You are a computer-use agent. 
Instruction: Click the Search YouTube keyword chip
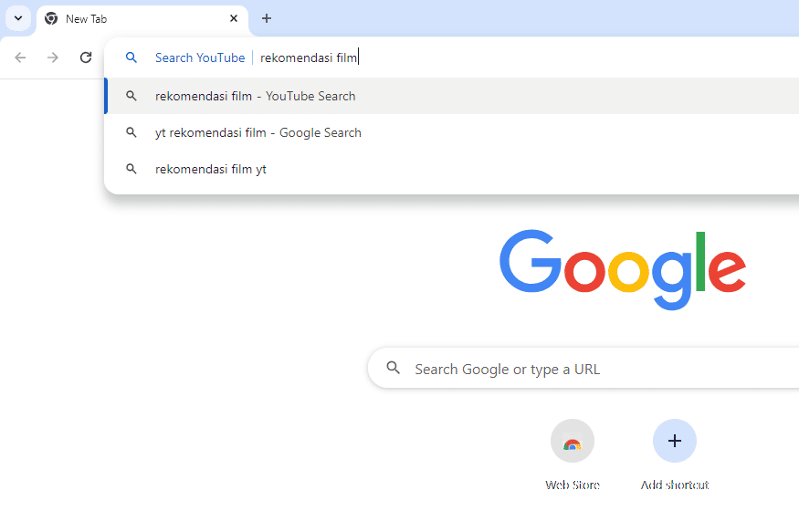point(200,58)
